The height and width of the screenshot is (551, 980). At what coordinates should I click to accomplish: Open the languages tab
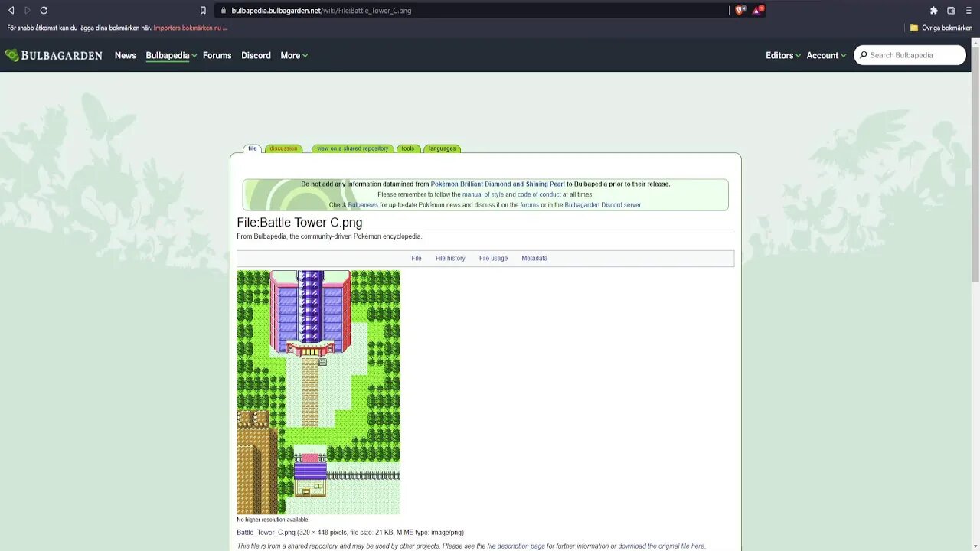tap(442, 148)
